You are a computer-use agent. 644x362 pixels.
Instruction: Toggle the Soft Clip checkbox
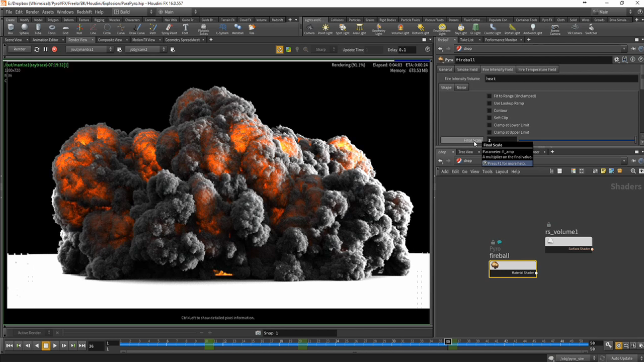[489, 118]
